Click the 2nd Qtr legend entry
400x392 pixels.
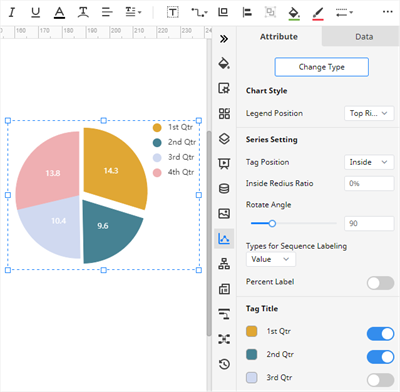(174, 142)
